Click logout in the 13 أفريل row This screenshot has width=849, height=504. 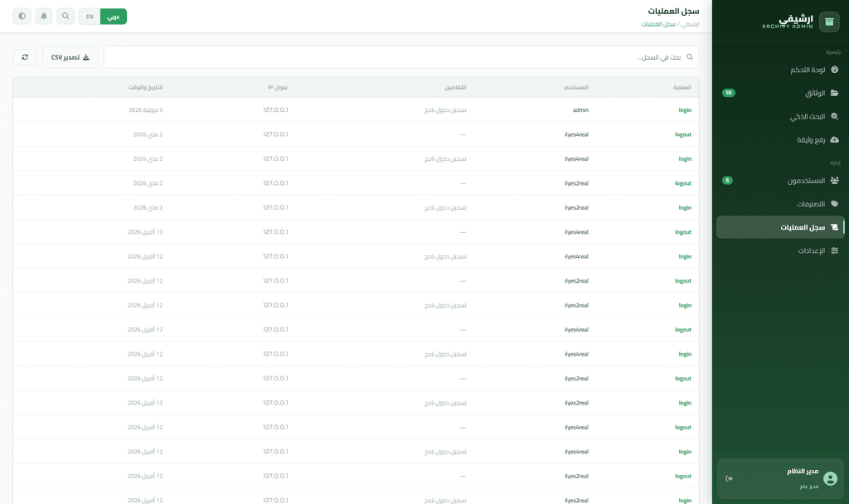click(x=683, y=232)
